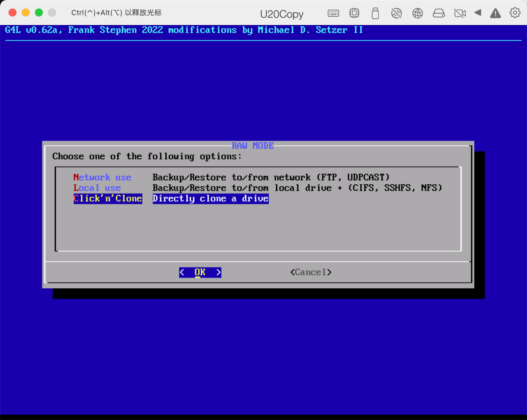This screenshot has width=527, height=420.
Task: Click the sound output icon
Action: pos(478,13)
